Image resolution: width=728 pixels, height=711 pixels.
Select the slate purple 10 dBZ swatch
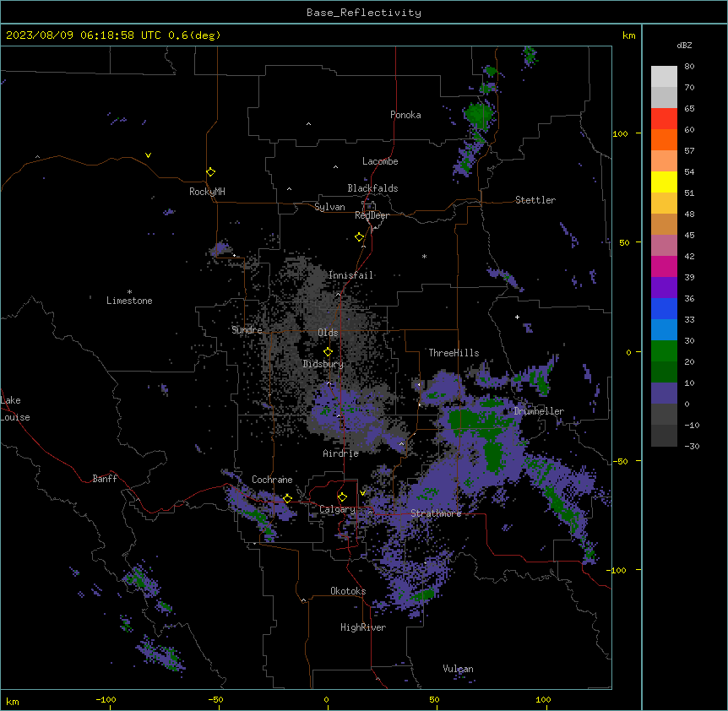tap(664, 393)
